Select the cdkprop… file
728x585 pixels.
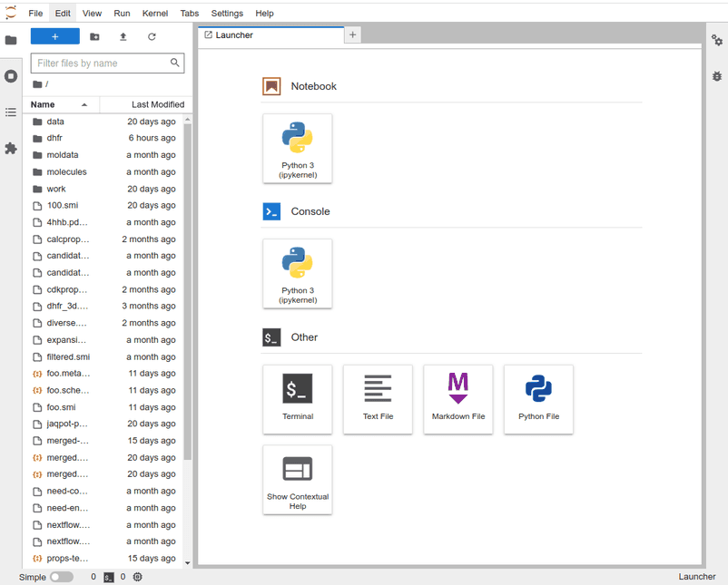pyautogui.click(x=104, y=289)
